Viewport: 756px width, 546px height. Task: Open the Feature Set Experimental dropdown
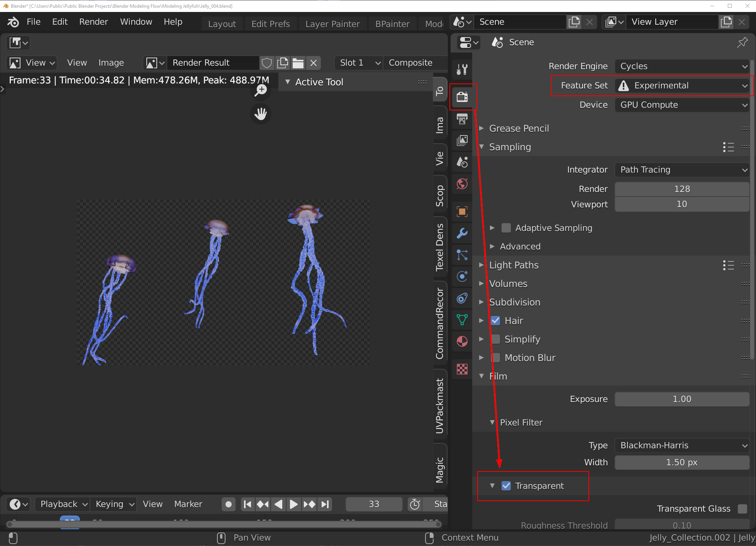(682, 85)
